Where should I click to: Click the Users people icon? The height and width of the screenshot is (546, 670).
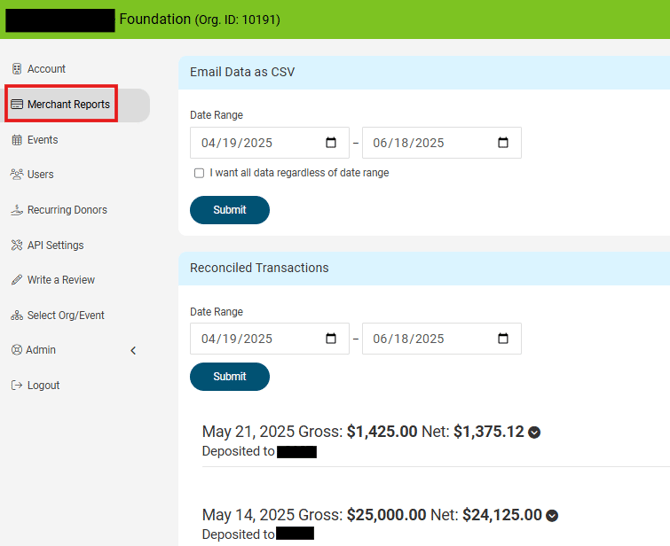coord(17,174)
